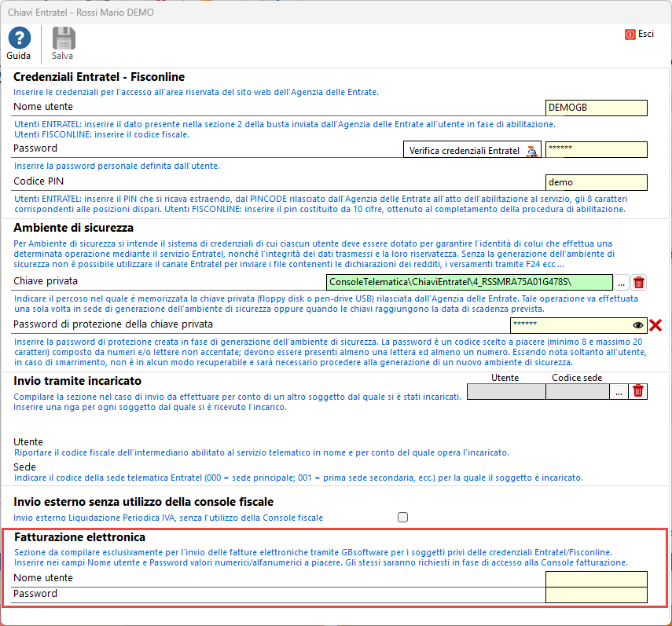This screenshot has height=626, width=672.
Task: Open browse button for Codice sede
Action: (x=619, y=391)
